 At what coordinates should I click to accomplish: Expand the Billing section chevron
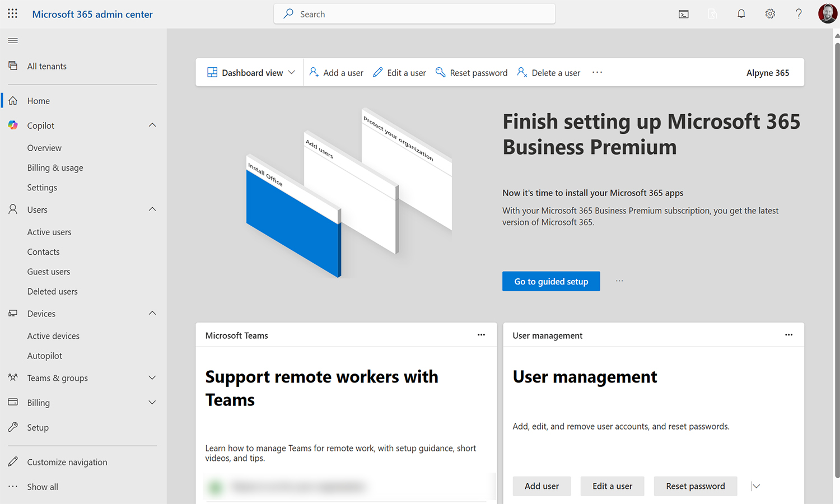tap(152, 402)
